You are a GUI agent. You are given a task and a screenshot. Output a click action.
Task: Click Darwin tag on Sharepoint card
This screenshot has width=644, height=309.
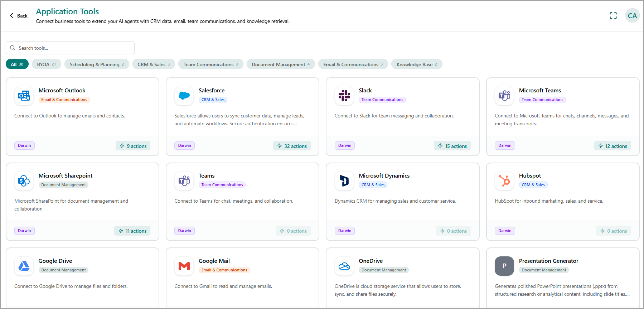24,231
